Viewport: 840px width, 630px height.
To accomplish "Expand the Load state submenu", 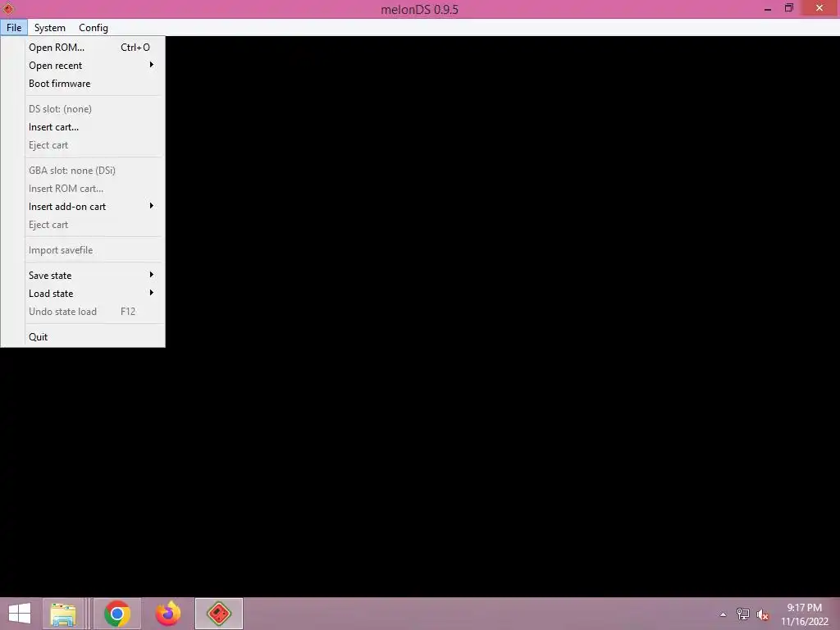I will click(94, 294).
